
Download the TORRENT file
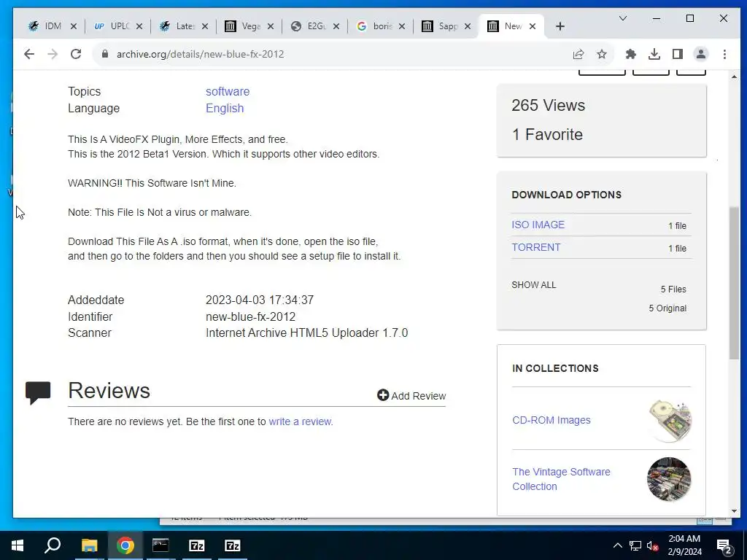(x=536, y=248)
